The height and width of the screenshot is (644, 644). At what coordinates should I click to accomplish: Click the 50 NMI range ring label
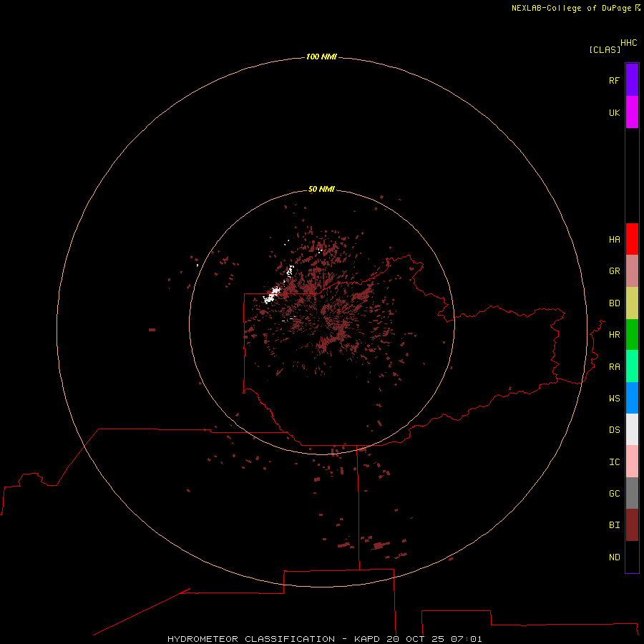(321, 189)
